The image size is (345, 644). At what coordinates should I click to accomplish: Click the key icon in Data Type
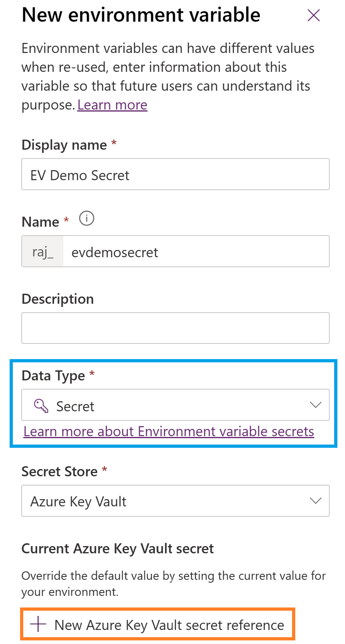(41, 406)
